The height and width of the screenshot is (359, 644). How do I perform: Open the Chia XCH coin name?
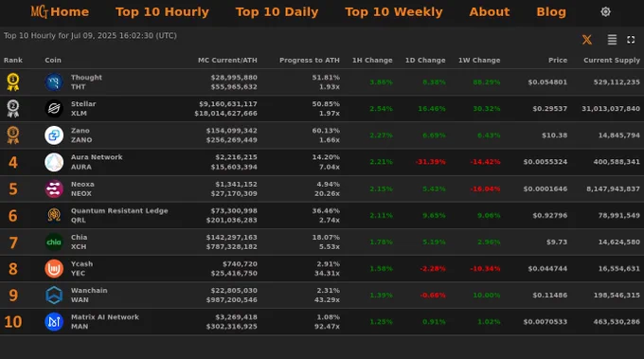(79, 242)
